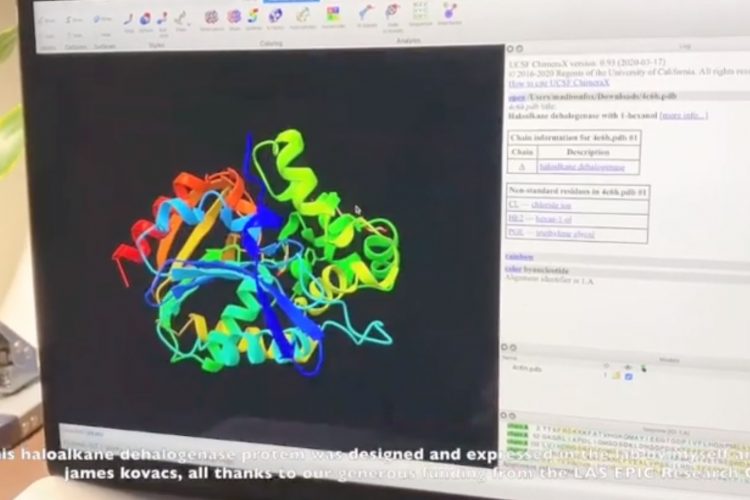Click Hide in the Cartoons section

click(x=76, y=35)
